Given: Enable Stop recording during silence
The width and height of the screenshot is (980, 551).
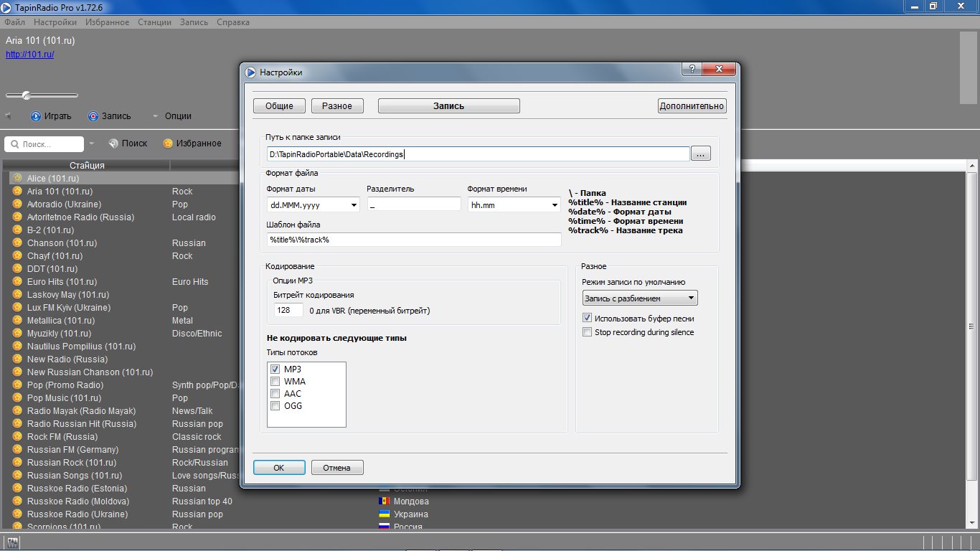Looking at the screenshot, I should pos(588,332).
